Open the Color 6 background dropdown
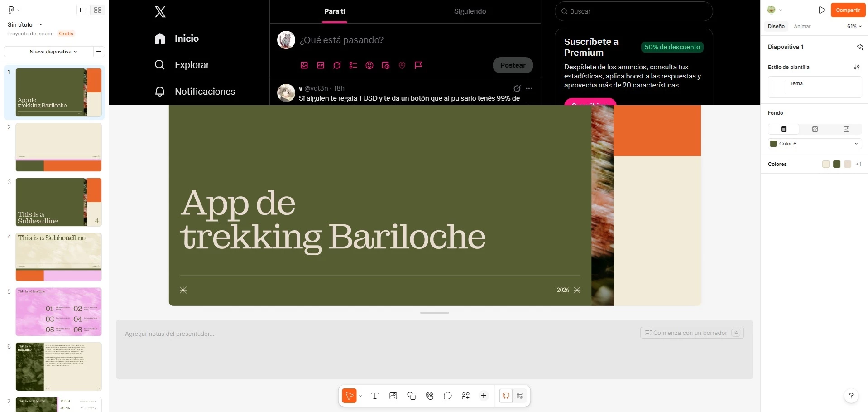 (815, 144)
